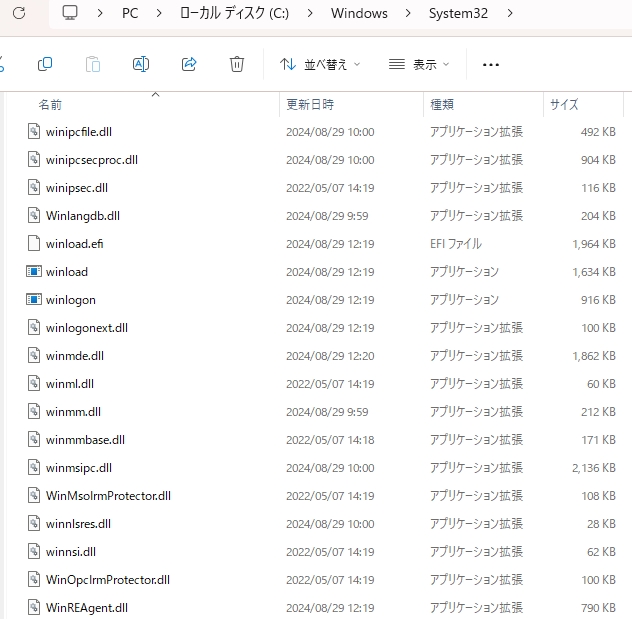Go to ローカル ディスク (C:) in breadcrumb
632x619 pixels.
pos(234,13)
